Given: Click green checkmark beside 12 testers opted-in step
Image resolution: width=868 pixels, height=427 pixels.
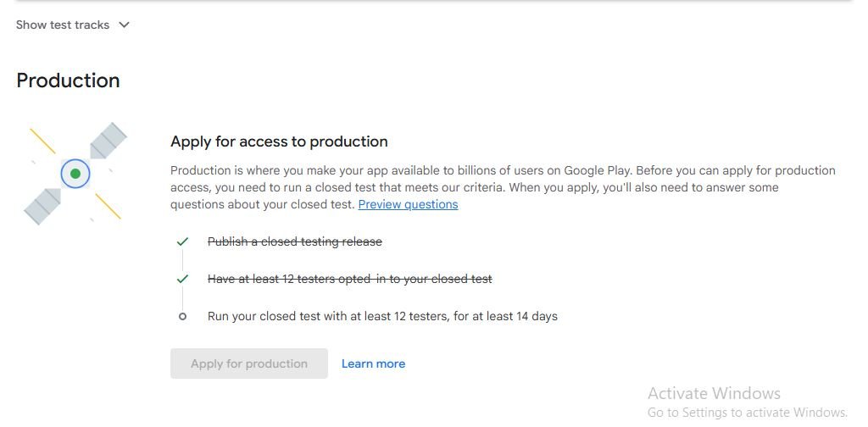Looking at the screenshot, I should pos(182,279).
